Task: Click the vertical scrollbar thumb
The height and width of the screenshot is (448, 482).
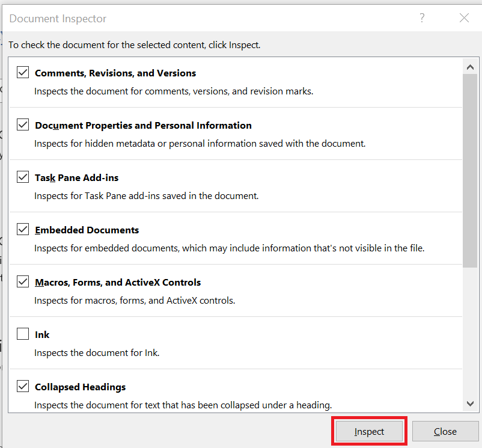Action: (x=470, y=171)
